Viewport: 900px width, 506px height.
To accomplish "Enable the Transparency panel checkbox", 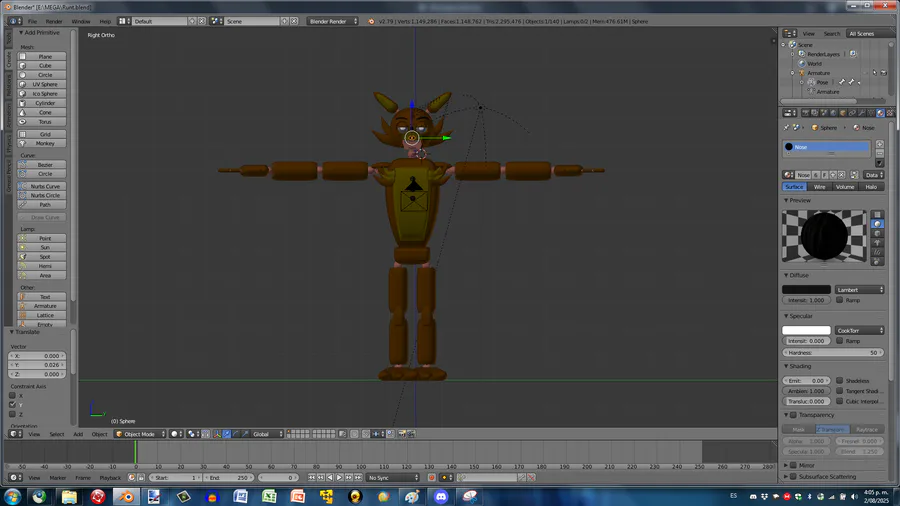I will [x=793, y=415].
